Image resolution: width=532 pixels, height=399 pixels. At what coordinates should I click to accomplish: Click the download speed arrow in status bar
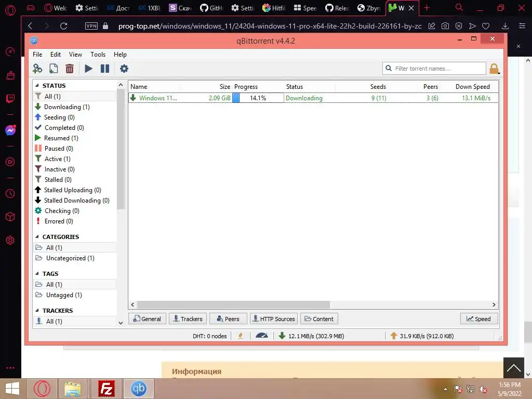click(282, 336)
